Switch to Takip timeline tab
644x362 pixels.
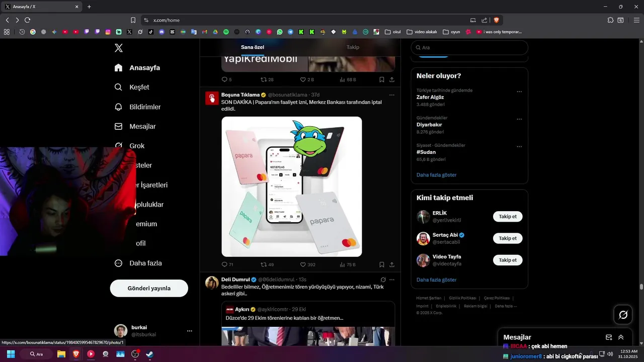tap(353, 47)
